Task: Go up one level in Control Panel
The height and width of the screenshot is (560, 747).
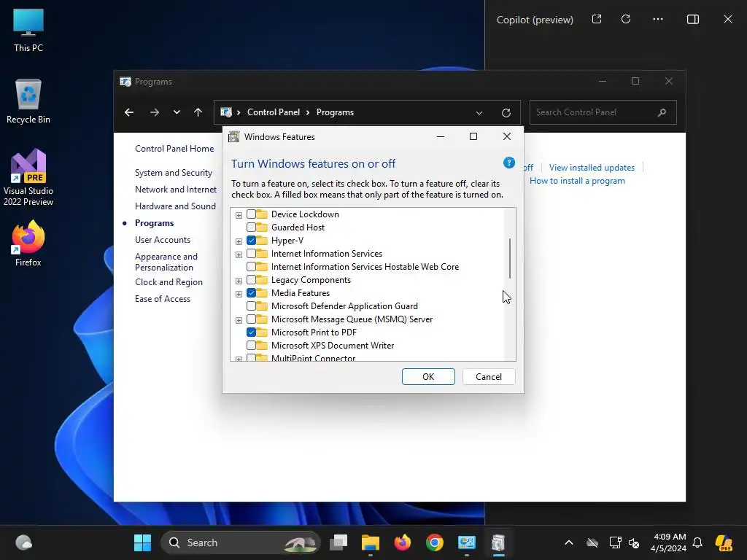Action: coord(198,112)
